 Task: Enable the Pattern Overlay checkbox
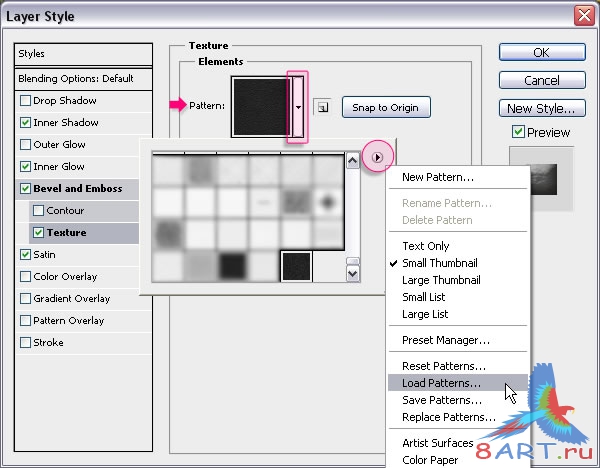[25, 320]
